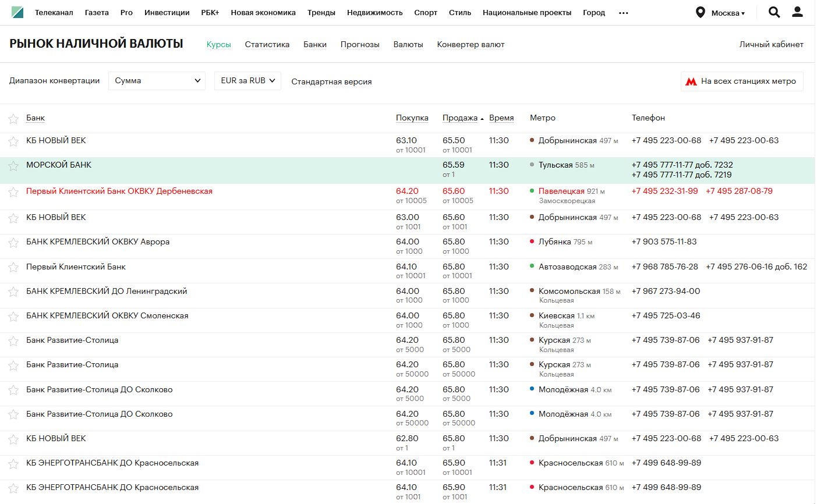Switch to the Прогнозы tab
817x504 pixels.
360,45
